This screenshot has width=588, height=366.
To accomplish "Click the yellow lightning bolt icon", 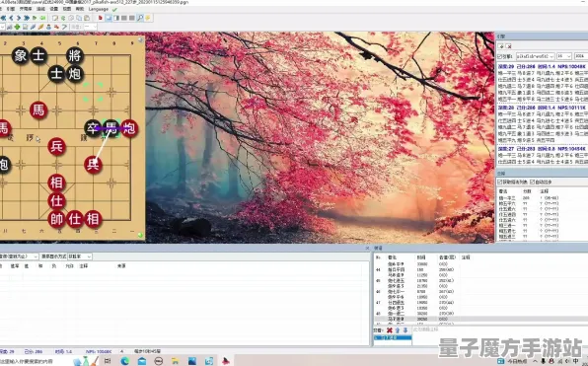I will [148, 18].
